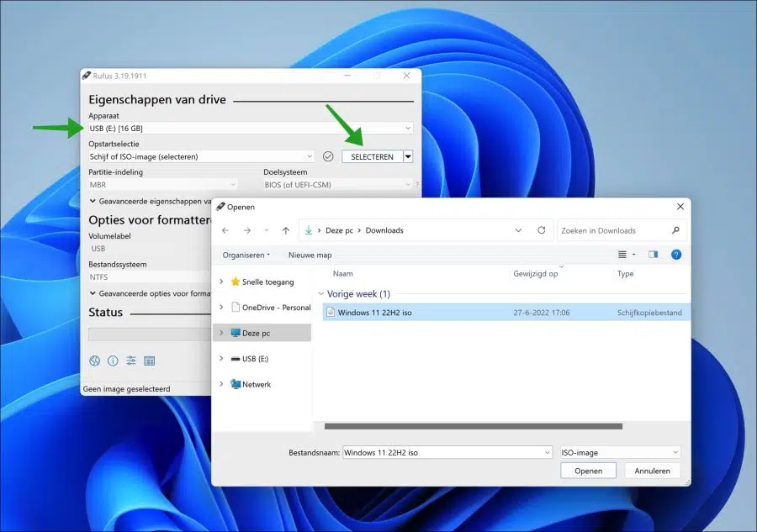Click the Windows 11 22H2 iso file icon
The image size is (757, 532).
tap(331, 312)
